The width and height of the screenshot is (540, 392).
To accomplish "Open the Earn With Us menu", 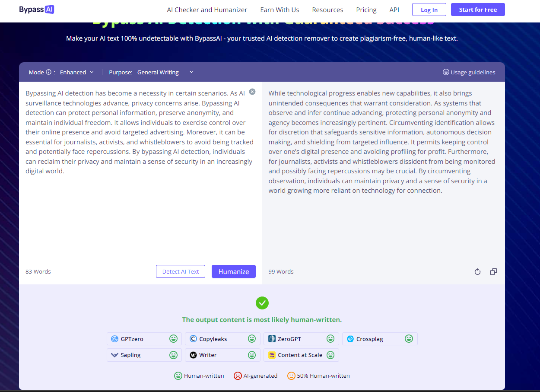I will 280,10.
